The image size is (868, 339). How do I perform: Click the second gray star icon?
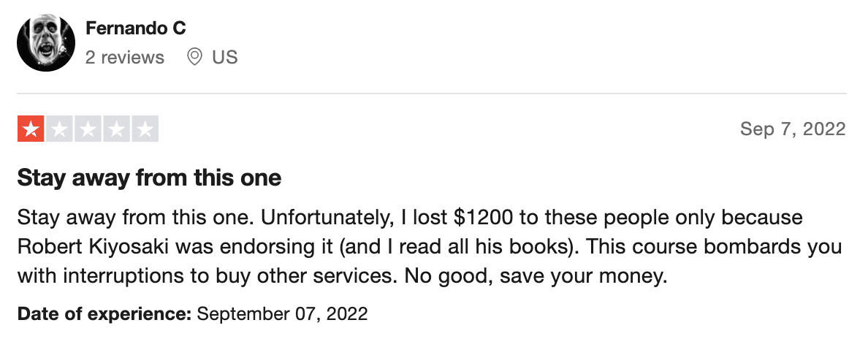(59, 129)
